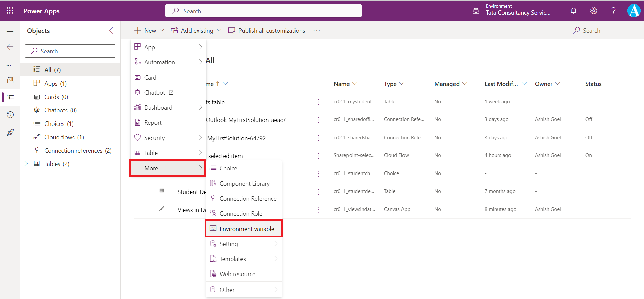This screenshot has height=299, width=644.
Task: Toggle the hamburger navigation menu
Action: click(x=10, y=30)
